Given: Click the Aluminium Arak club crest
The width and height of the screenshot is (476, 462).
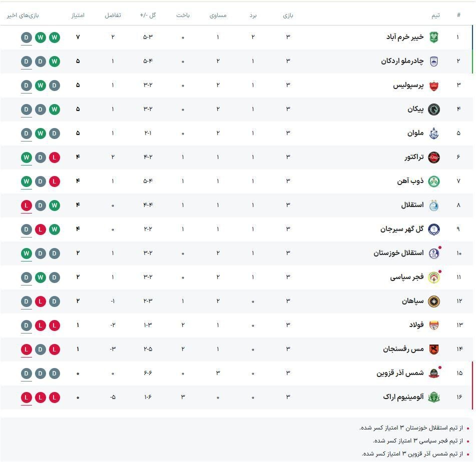Looking at the screenshot, I should [433, 398].
